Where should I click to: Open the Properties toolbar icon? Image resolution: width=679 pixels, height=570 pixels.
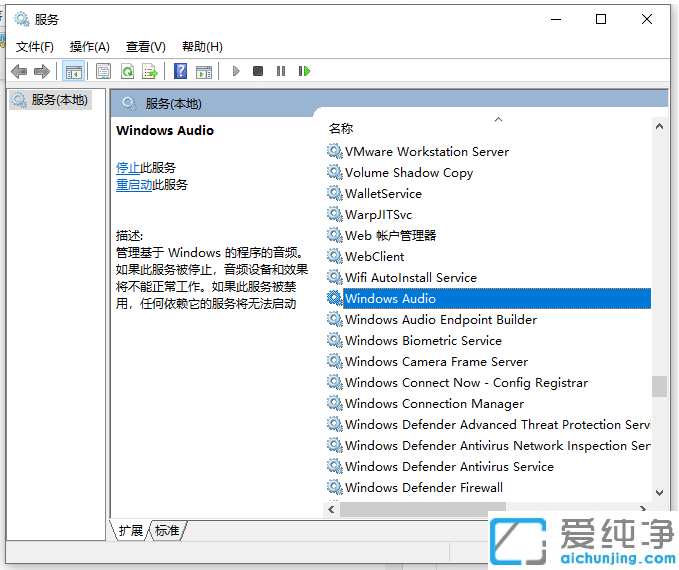[103, 71]
